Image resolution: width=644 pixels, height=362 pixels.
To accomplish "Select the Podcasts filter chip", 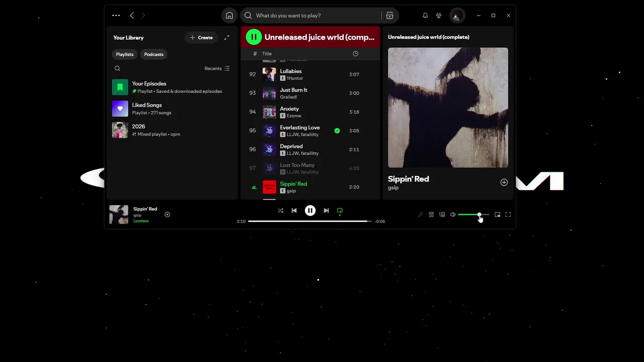I will [154, 54].
